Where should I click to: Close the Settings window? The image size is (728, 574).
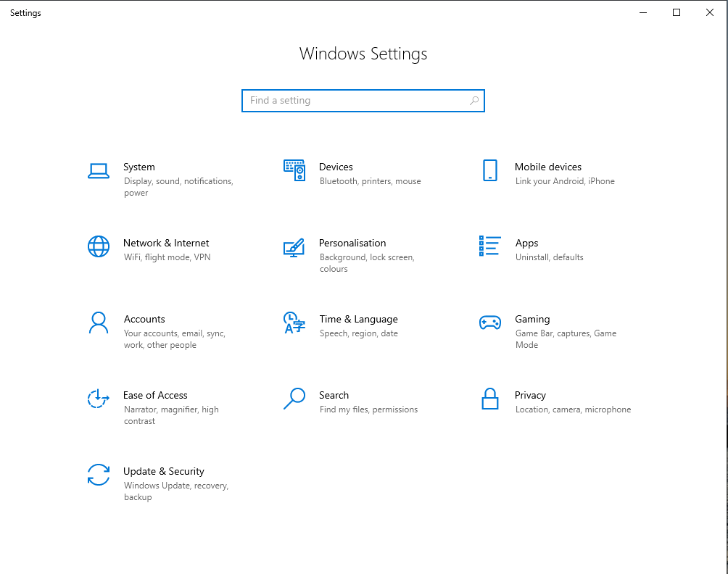[710, 12]
